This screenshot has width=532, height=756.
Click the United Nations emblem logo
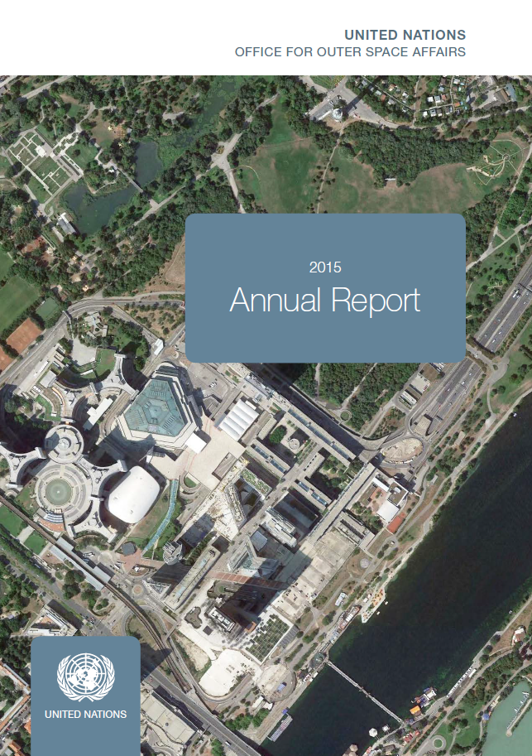click(86, 677)
